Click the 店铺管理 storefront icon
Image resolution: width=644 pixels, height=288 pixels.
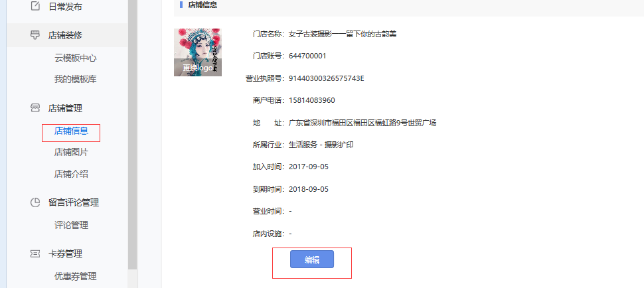[x=36, y=108]
